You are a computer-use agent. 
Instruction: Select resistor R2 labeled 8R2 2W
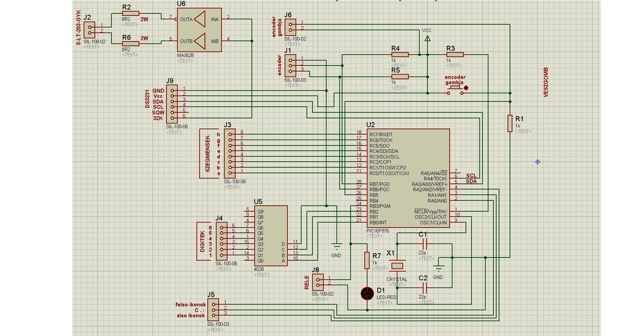[x=130, y=13]
